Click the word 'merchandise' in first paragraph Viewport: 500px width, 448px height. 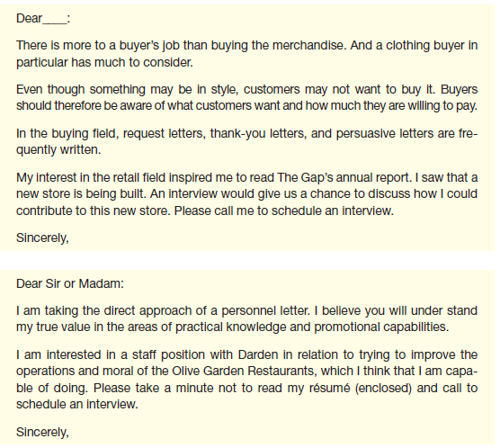308,45
